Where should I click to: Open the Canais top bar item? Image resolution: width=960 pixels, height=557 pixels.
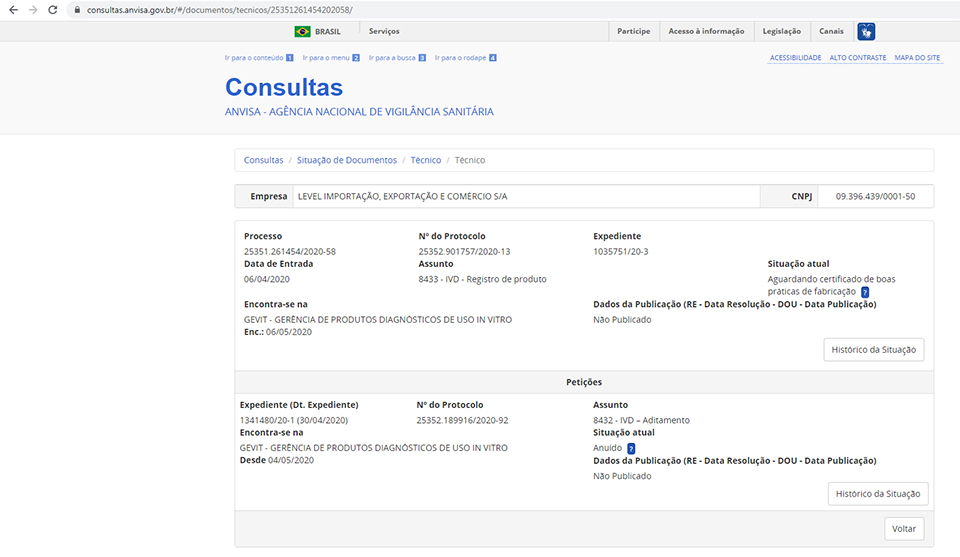(831, 31)
